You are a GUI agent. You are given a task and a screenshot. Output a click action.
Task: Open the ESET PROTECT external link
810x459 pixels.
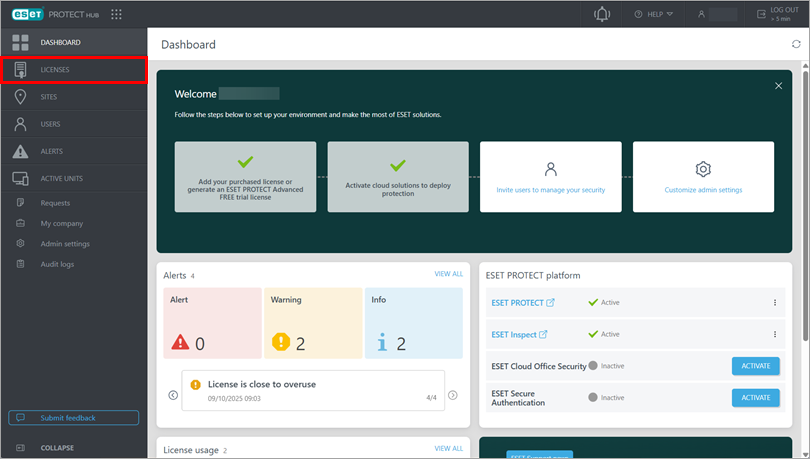[x=549, y=303]
